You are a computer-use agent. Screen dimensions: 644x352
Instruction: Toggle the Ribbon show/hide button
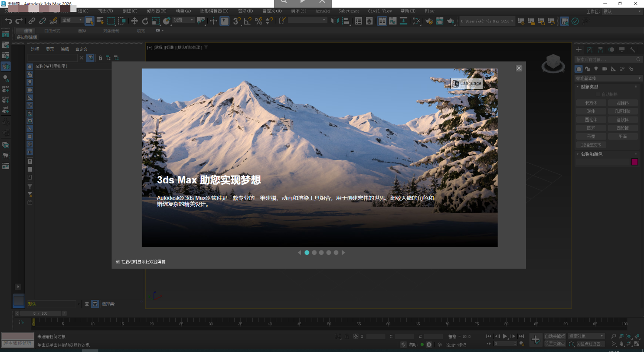(x=381, y=21)
